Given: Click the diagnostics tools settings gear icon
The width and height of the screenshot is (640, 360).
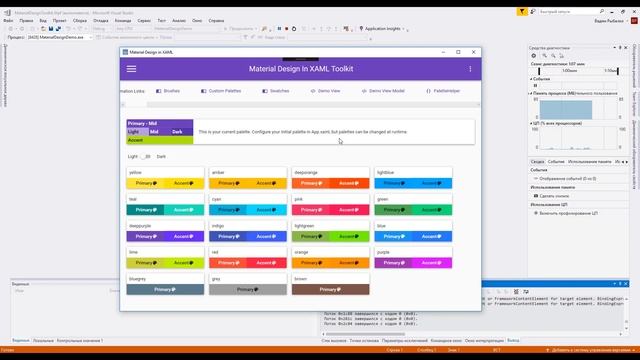Looking at the screenshot, I should coord(534,56).
